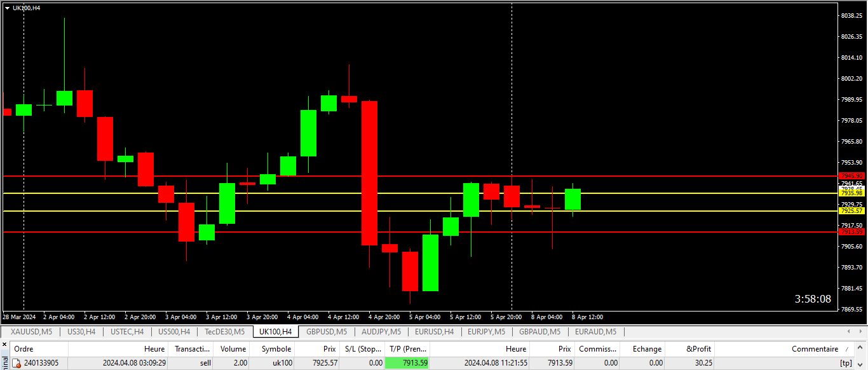Viewport: 868px width, 370px height.
Task: Open the UK100,H4 chart title menu triangle
Action: [x=7, y=8]
